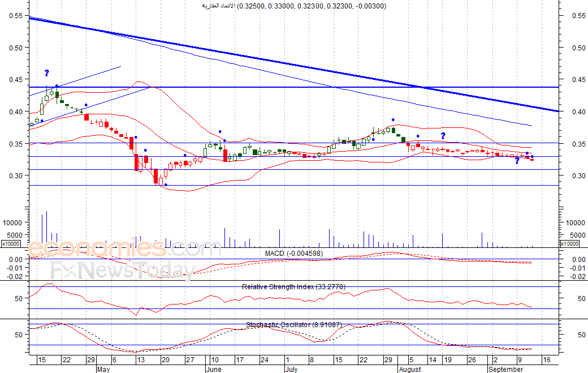This screenshot has width=588, height=373.
Task: Click the 0.55 price label on left axis
Action: tap(16, 16)
